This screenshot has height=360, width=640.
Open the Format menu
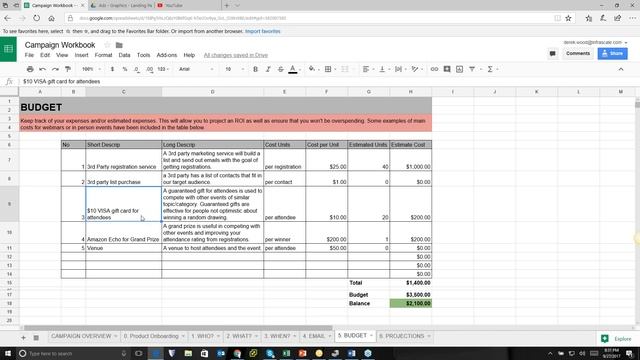(x=103, y=55)
